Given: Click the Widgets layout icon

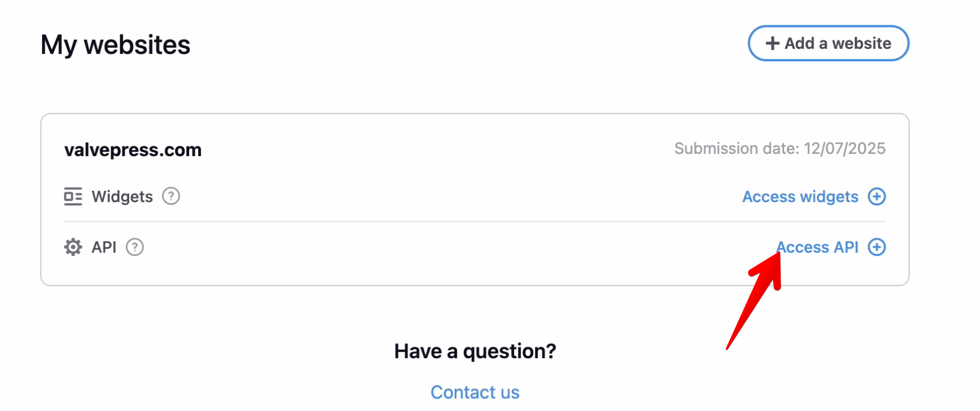Looking at the screenshot, I should pyautogui.click(x=73, y=197).
